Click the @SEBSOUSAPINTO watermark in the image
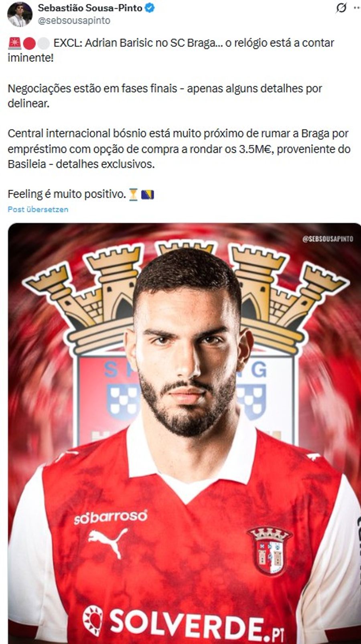 point(328,239)
